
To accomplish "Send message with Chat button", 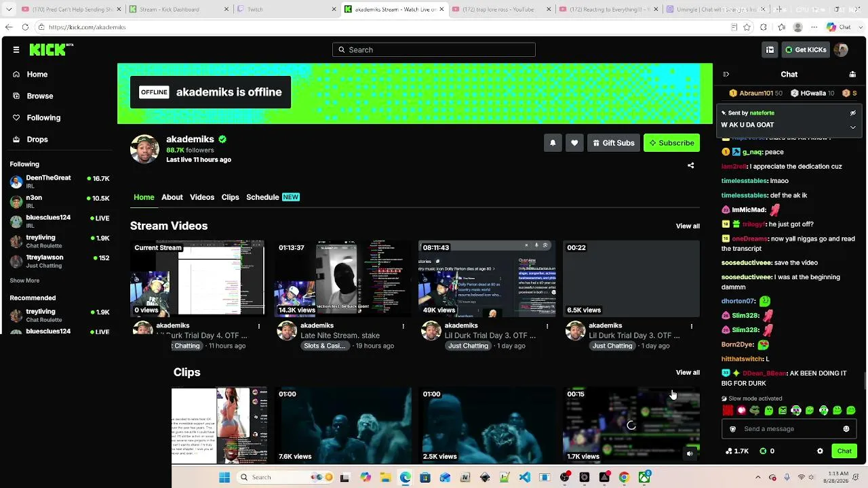I will point(844,451).
